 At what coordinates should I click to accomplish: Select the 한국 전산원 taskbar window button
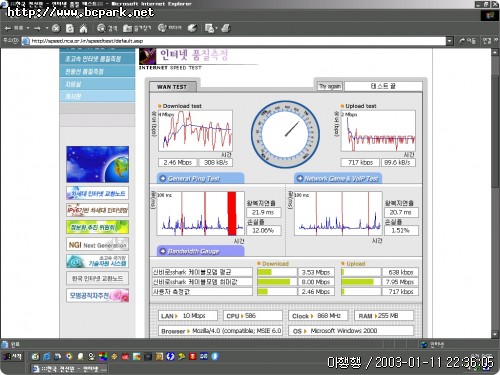click(x=69, y=369)
